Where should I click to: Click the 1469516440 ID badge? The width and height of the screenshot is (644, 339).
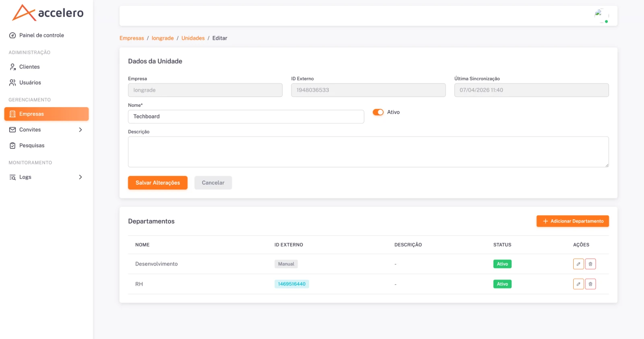coord(292,284)
